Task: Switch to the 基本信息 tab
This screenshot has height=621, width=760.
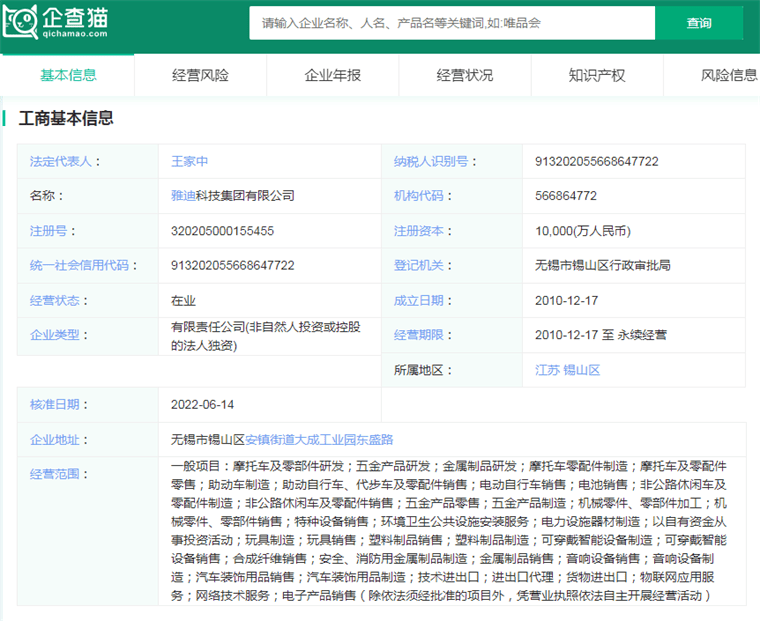Action: (x=68, y=75)
